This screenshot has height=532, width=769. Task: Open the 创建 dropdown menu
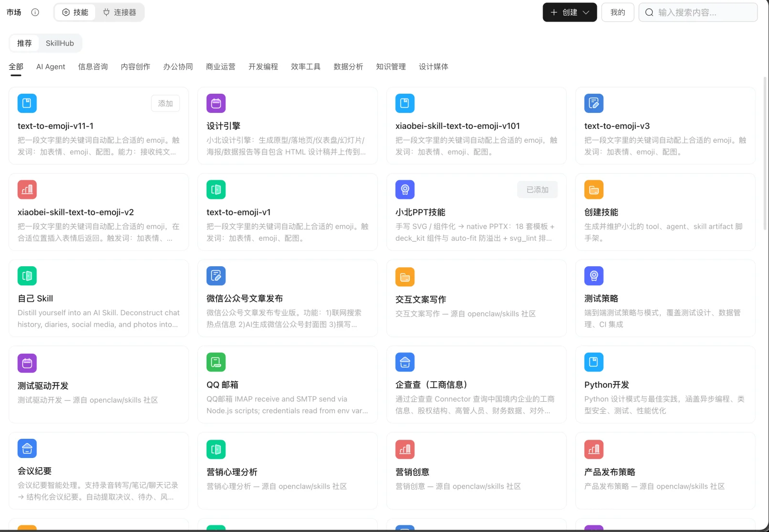click(570, 12)
